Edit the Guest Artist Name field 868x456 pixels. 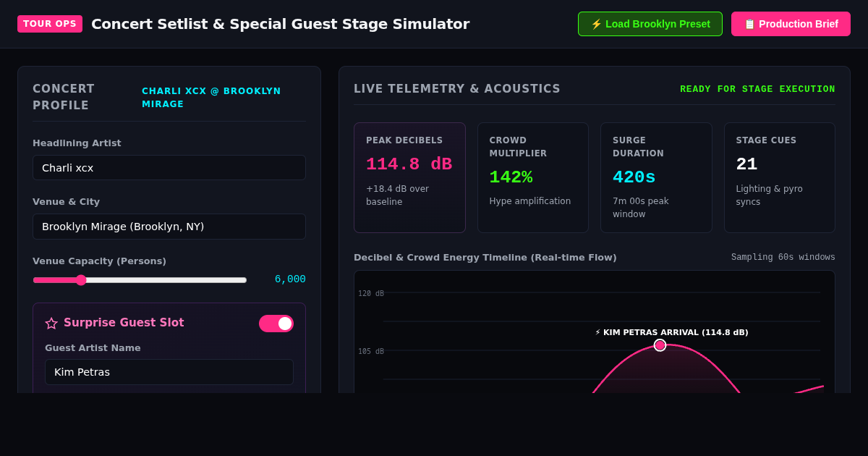click(169, 372)
